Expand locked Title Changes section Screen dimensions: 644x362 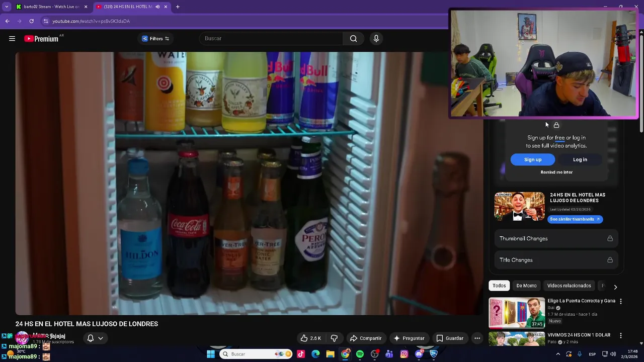556,260
